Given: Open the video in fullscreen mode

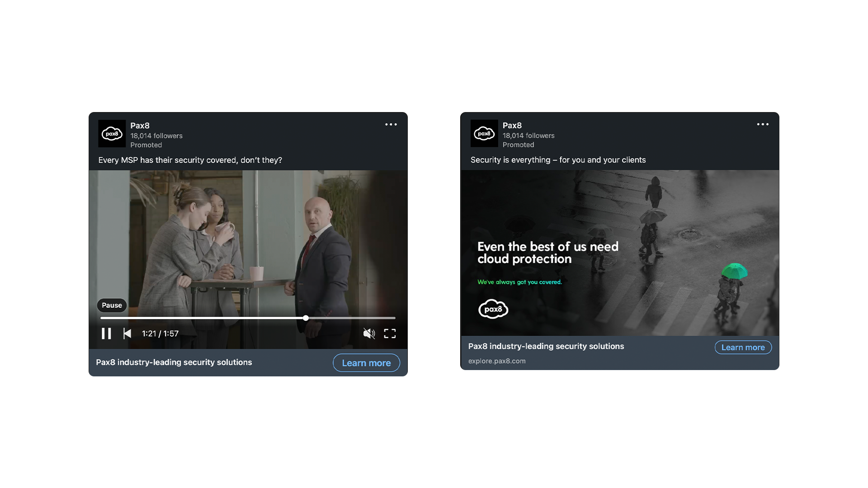Looking at the screenshot, I should [x=390, y=333].
